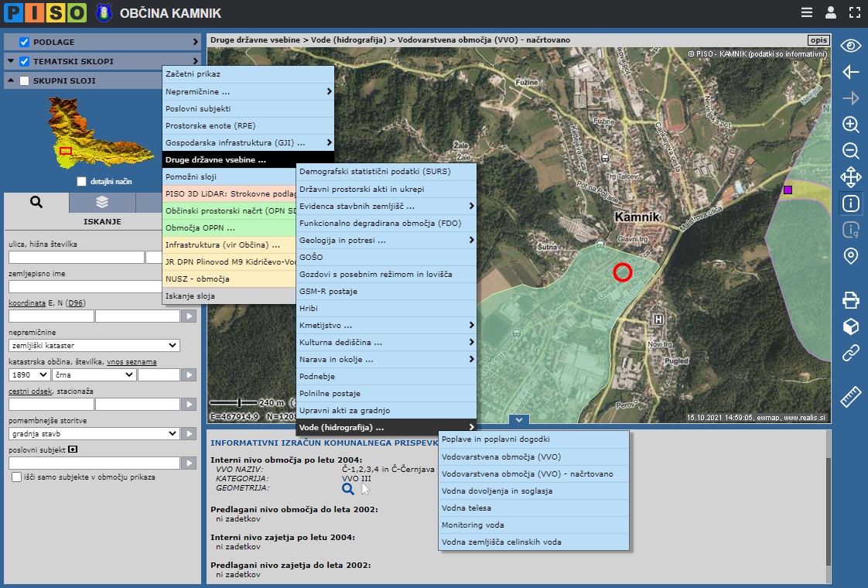Go back to previous map view
The height and width of the screenshot is (588, 868).
pyautogui.click(x=850, y=72)
